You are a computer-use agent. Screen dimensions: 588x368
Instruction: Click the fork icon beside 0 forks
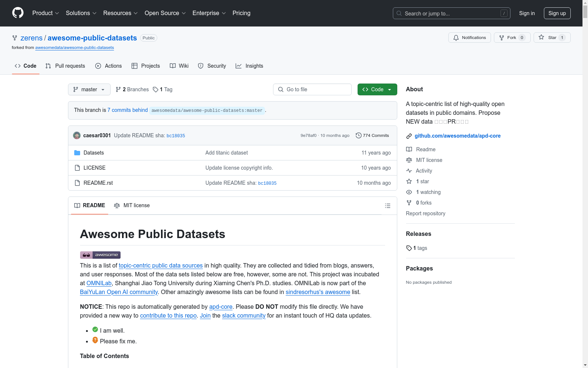409,203
